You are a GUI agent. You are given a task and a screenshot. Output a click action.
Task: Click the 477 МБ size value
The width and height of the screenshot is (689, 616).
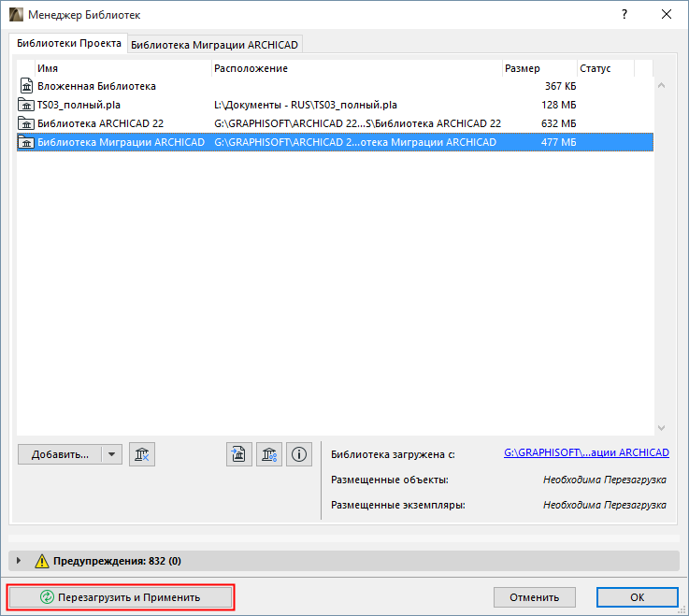558,142
